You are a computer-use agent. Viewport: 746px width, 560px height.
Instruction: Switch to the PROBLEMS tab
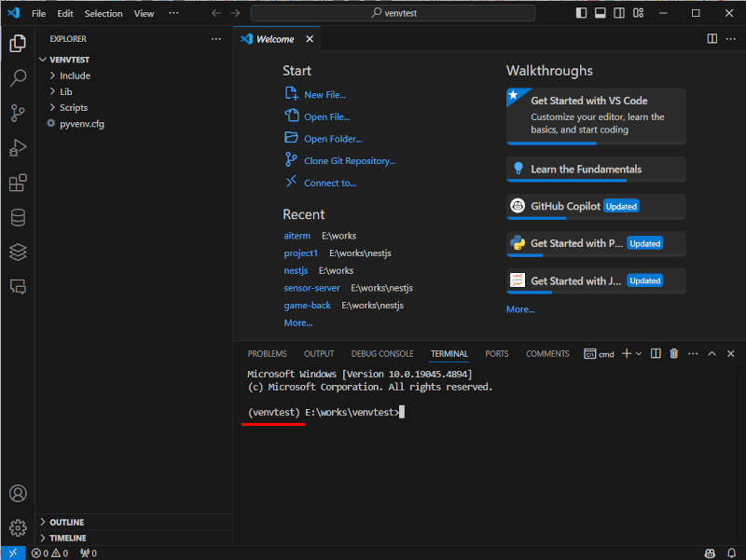click(267, 354)
